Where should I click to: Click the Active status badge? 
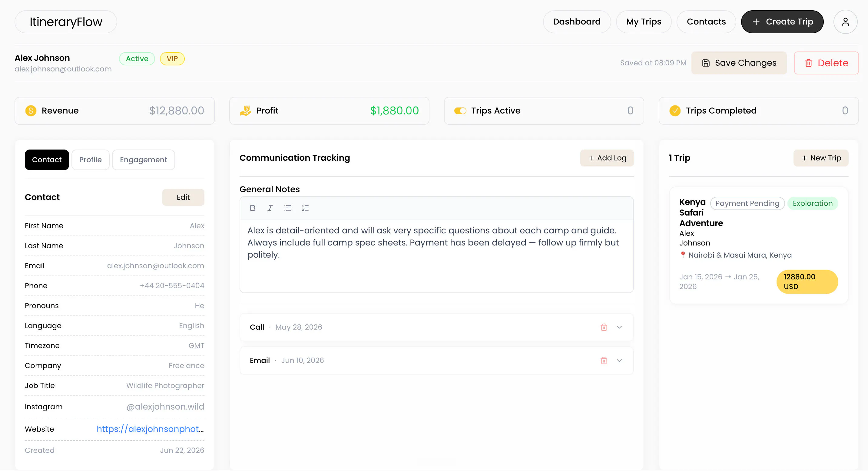(x=137, y=59)
